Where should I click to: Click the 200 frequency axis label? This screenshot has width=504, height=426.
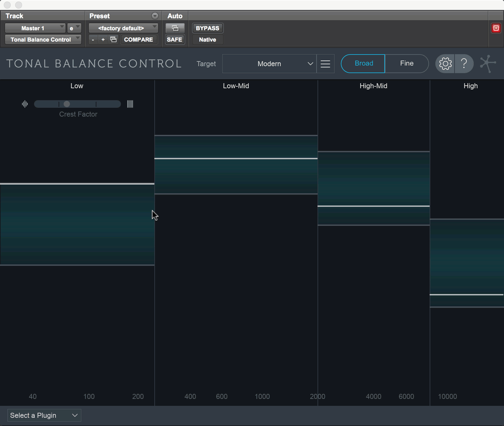pyautogui.click(x=138, y=396)
